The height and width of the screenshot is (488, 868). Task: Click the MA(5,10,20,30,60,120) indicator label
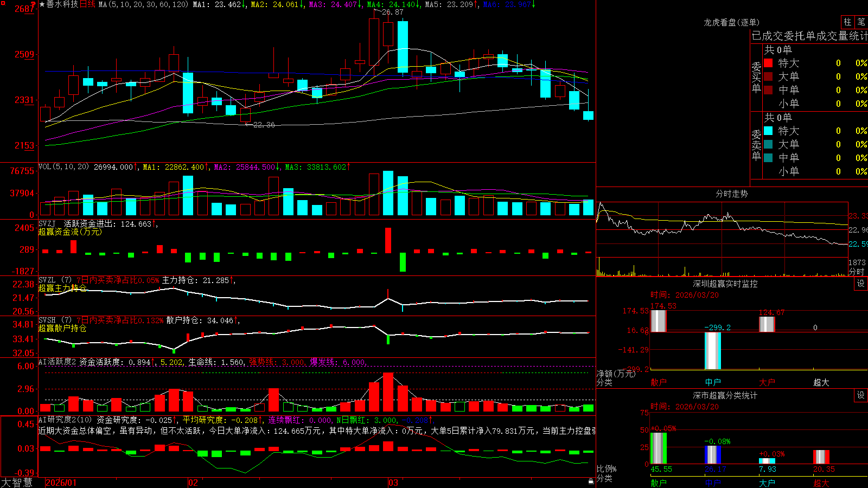143,4
